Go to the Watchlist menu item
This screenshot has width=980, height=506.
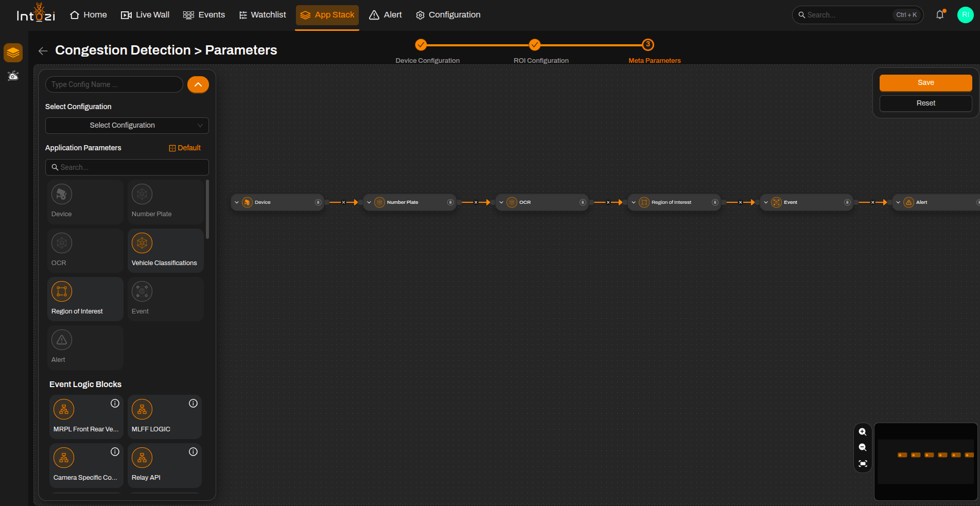[262, 15]
